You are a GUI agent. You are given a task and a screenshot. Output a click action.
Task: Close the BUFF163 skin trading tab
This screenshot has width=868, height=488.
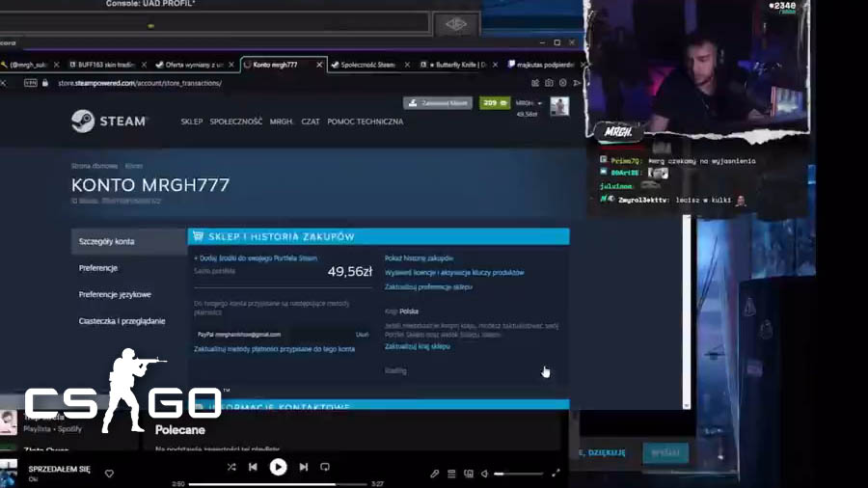click(144, 65)
